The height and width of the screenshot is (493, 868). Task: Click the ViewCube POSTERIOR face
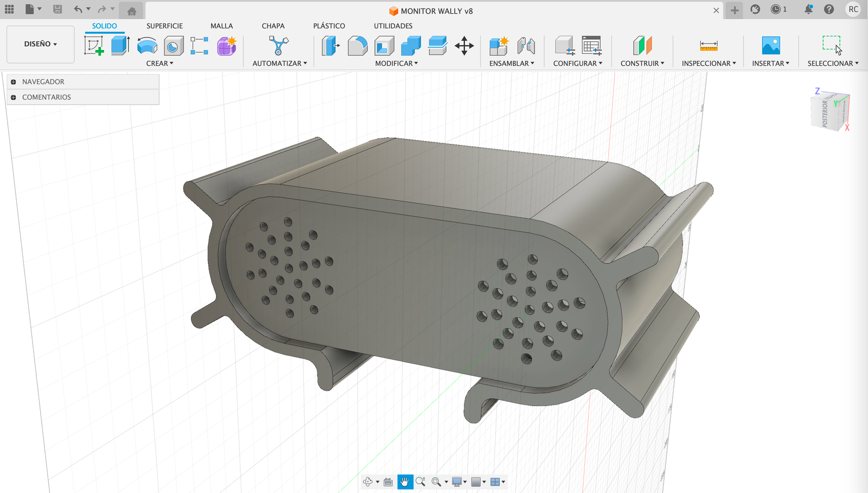tap(824, 113)
